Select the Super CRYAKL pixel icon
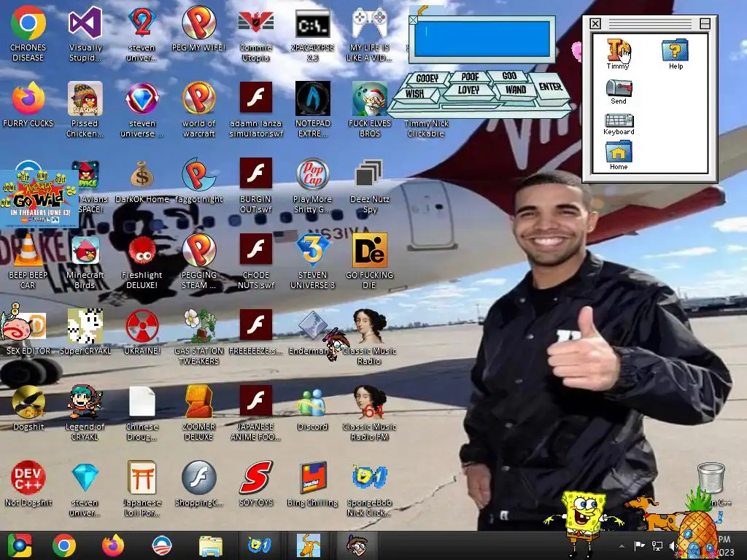This screenshot has width=747, height=560. [x=85, y=326]
